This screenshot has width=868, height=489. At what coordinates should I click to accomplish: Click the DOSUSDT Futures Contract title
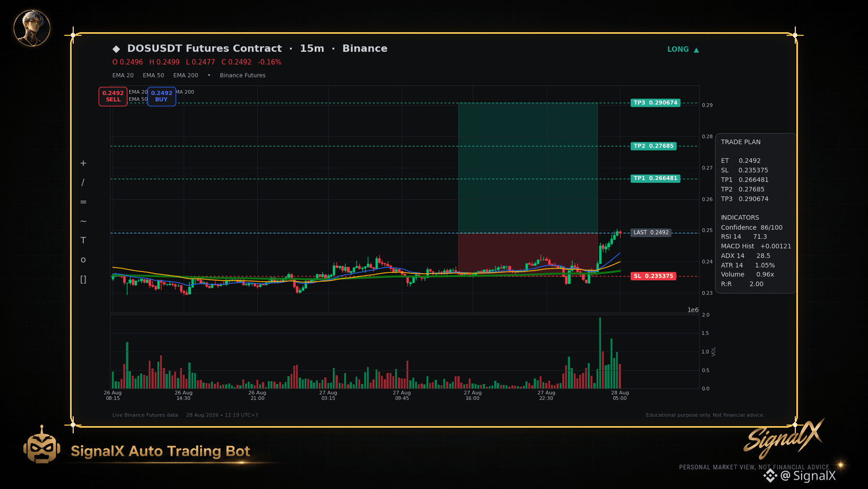[x=205, y=48]
